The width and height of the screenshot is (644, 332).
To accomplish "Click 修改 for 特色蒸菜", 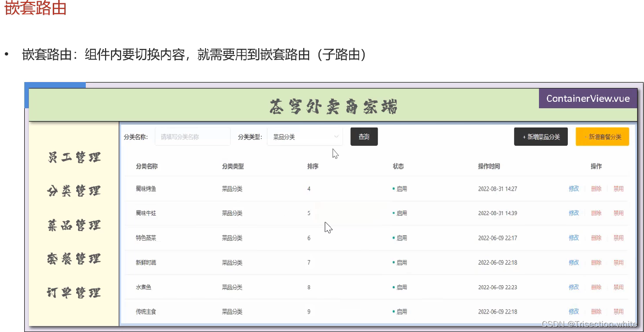I will pos(574,238).
